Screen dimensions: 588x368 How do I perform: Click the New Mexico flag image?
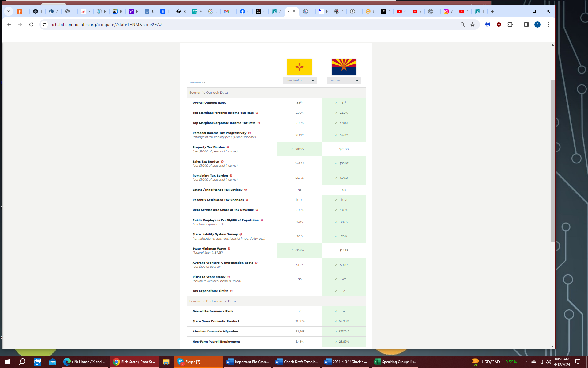[x=299, y=67]
